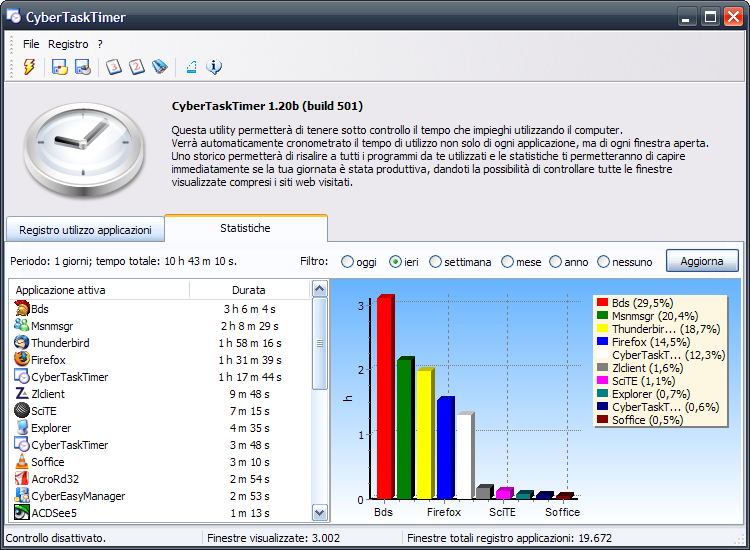Click the magenta SciTE legend swatch
Viewport: 750px width, 550px height.
point(602,380)
